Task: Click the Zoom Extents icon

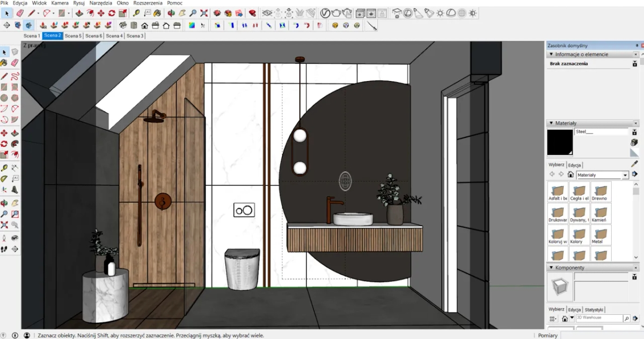Action: click(204, 13)
